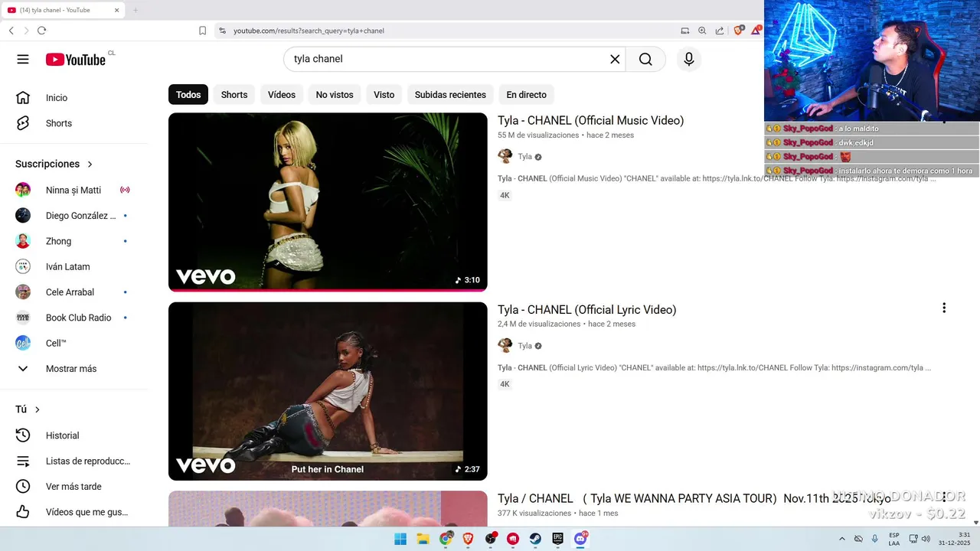Click the browser address bar URL
The image size is (980, 551).
pyautogui.click(x=309, y=31)
